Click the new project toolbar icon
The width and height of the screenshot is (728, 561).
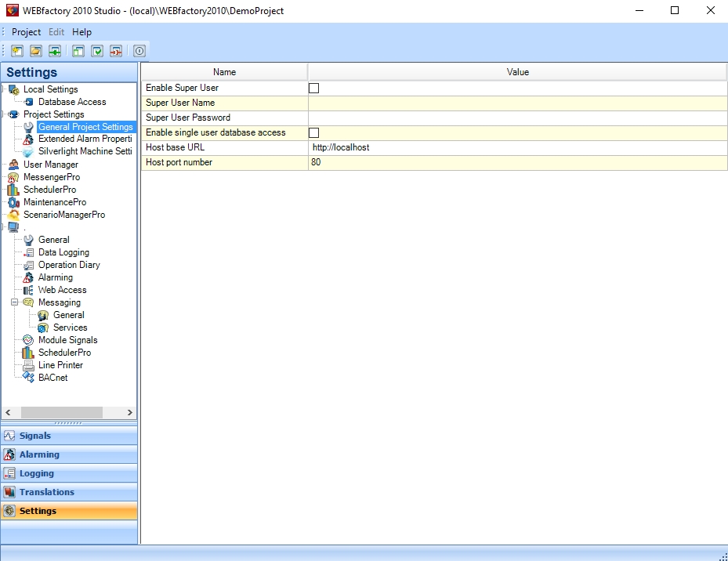tap(16, 51)
